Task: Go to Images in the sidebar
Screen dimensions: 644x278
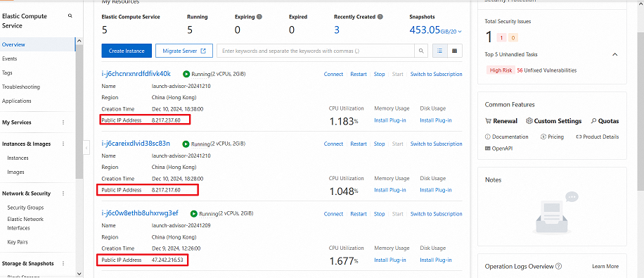Action: (x=15, y=172)
